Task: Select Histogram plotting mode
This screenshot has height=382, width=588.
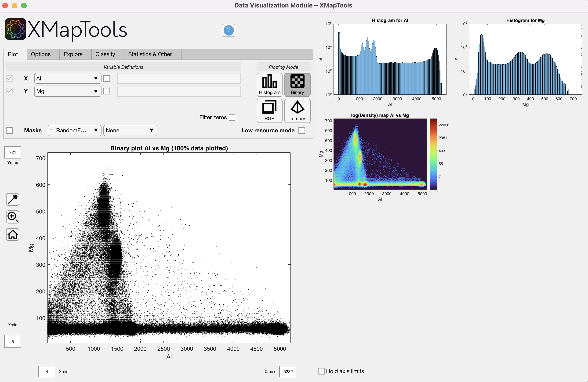Action: point(269,85)
